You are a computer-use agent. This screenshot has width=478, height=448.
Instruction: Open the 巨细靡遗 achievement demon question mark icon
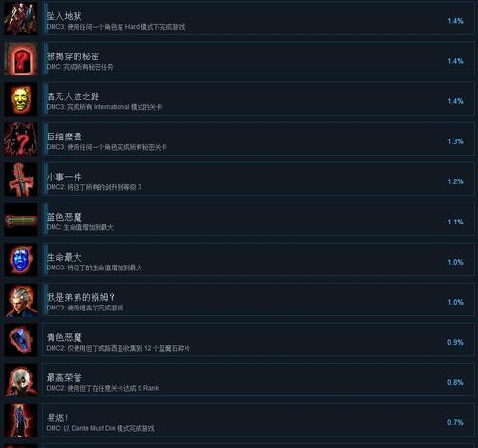(21, 139)
